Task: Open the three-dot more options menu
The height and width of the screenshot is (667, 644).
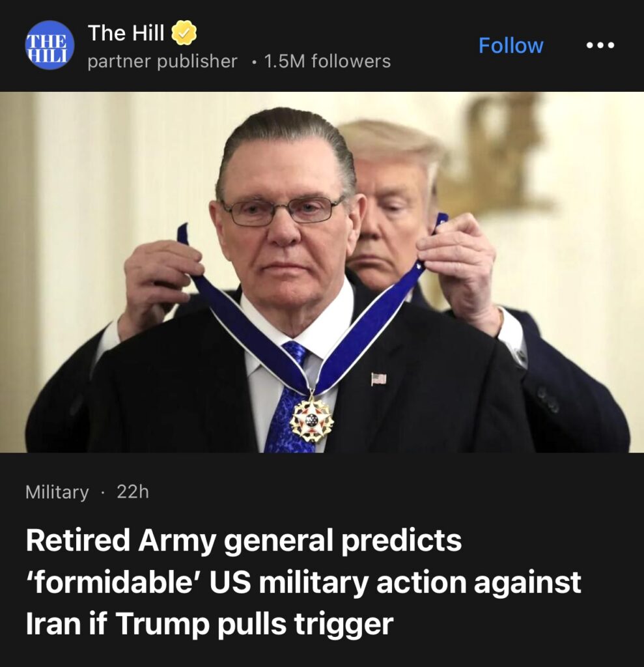Action: [x=600, y=45]
